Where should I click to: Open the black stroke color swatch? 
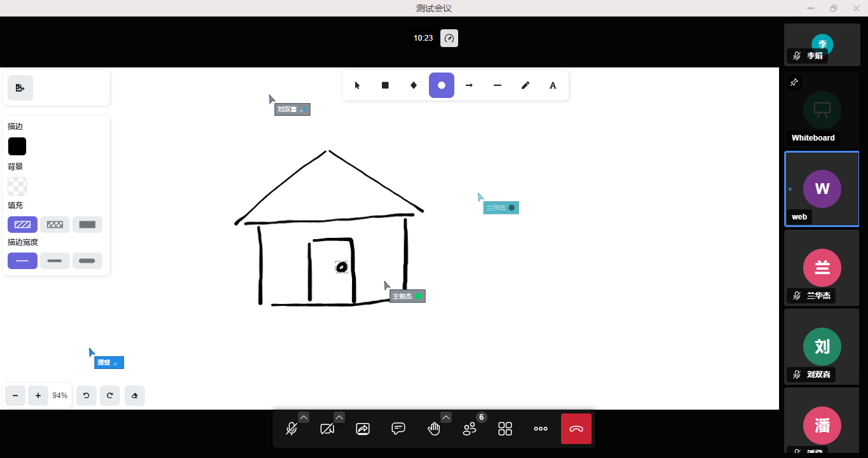click(17, 146)
